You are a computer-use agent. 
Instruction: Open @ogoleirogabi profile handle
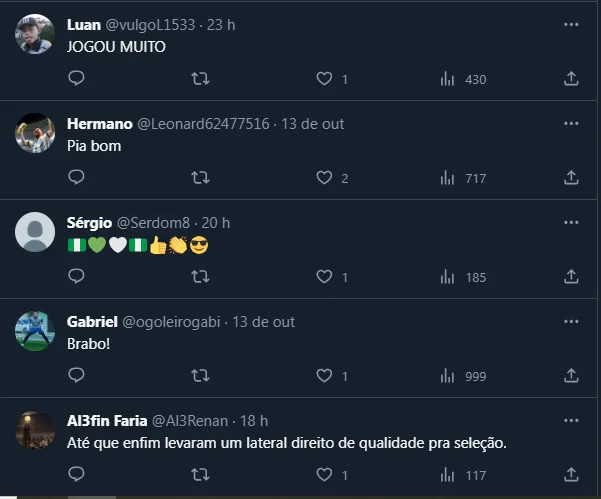point(169,322)
